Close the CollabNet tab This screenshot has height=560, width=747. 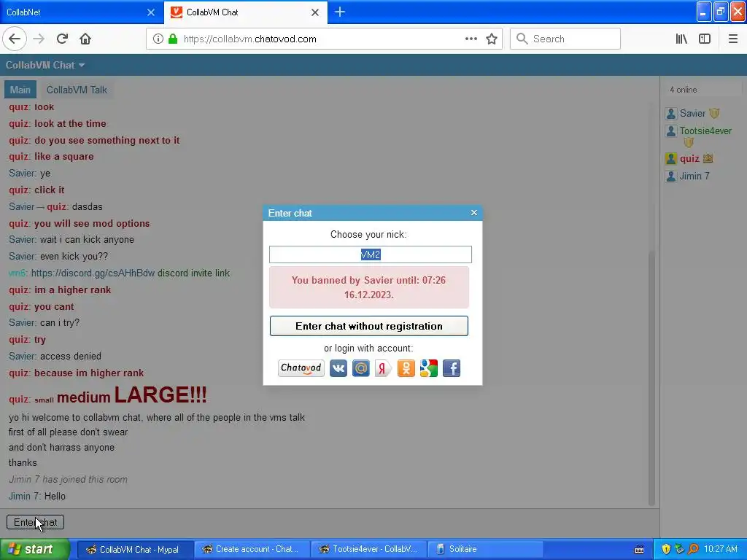click(x=150, y=12)
